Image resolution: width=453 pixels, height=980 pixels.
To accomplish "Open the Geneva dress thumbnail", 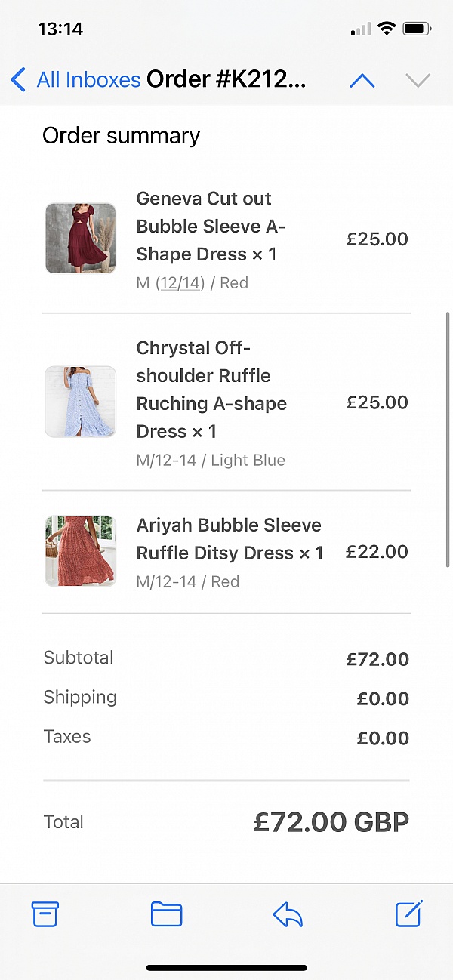I will [x=80, y=238].
